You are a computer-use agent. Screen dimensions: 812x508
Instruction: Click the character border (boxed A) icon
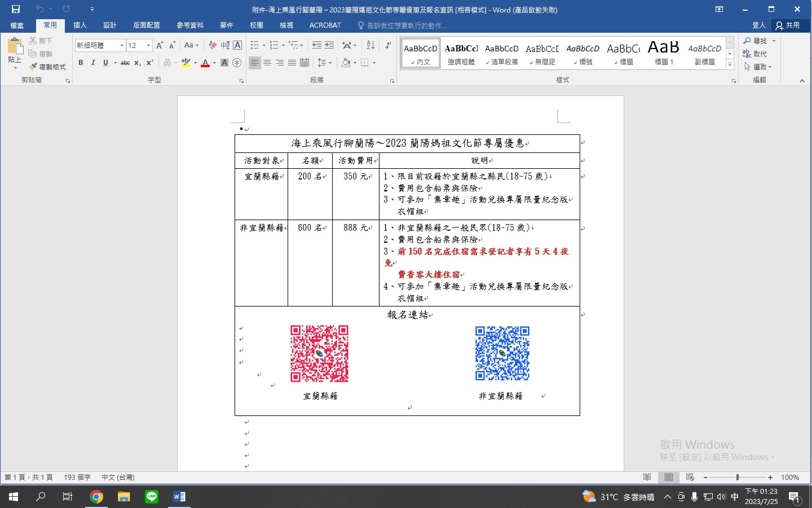click(237, 45)
